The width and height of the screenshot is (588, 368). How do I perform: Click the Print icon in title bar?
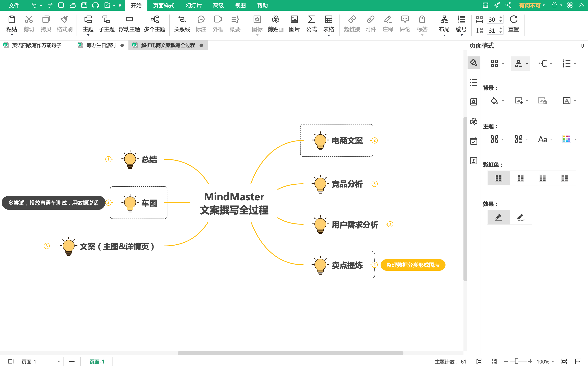click(96, 5)
